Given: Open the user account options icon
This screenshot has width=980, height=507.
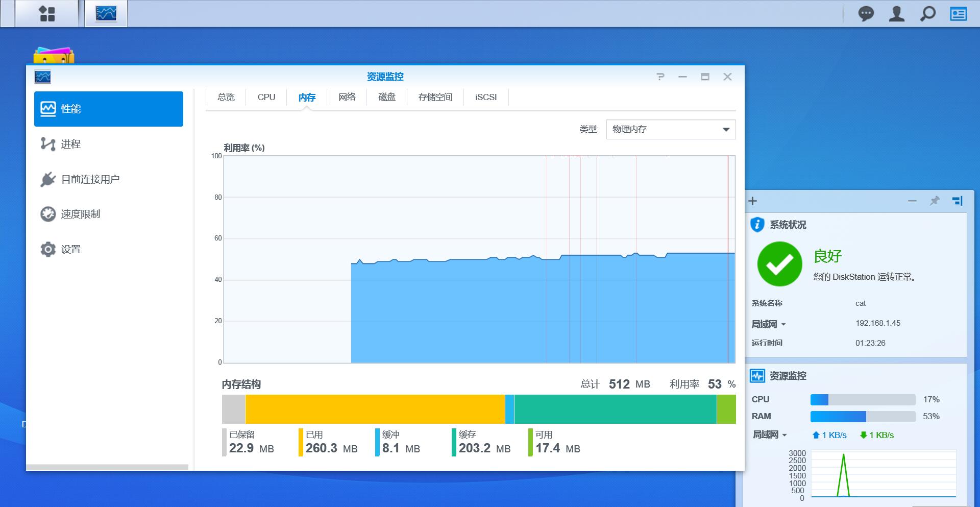Looking at the screenshot, I should pyautogui.click(x=896, y=14).
